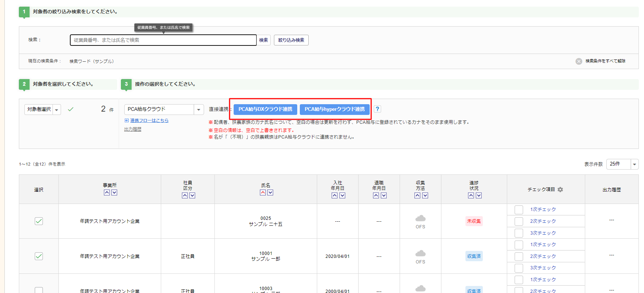Sort 収集方法 column descending arrow
Image resolution: width=644 pixels, height=293 pixels.
425,195
